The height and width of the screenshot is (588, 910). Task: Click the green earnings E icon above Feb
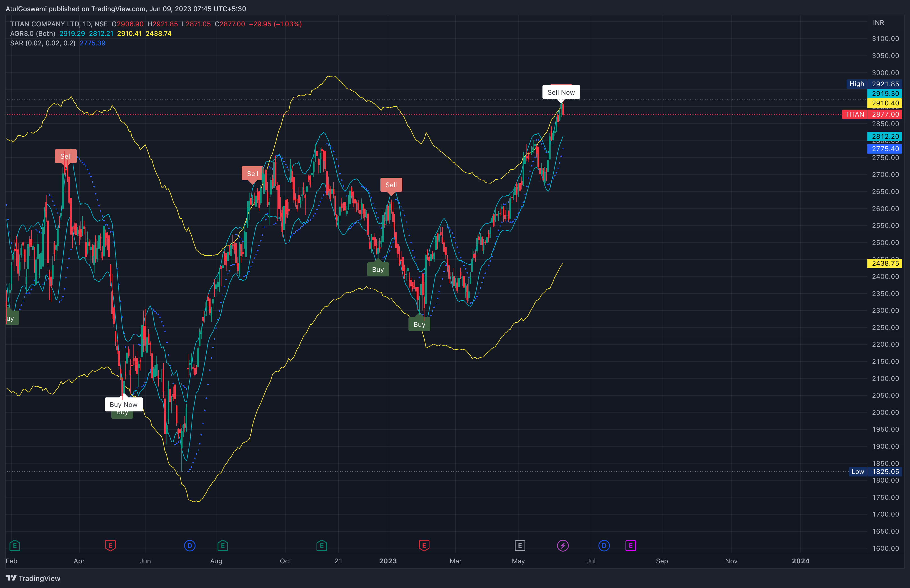[15, 546]
